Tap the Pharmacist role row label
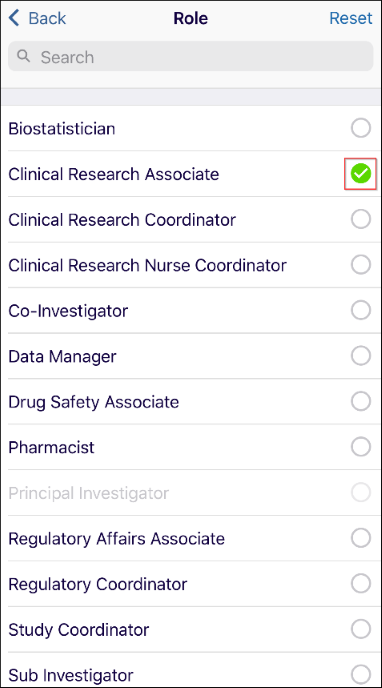Viewport: 382px width, 688px height. click(x=51, y=448)
